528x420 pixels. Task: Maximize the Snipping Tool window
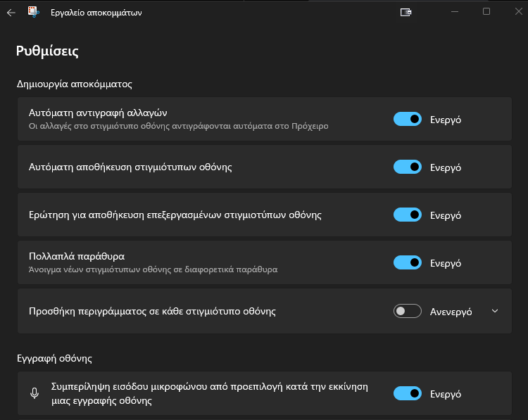tap(486, 12)
